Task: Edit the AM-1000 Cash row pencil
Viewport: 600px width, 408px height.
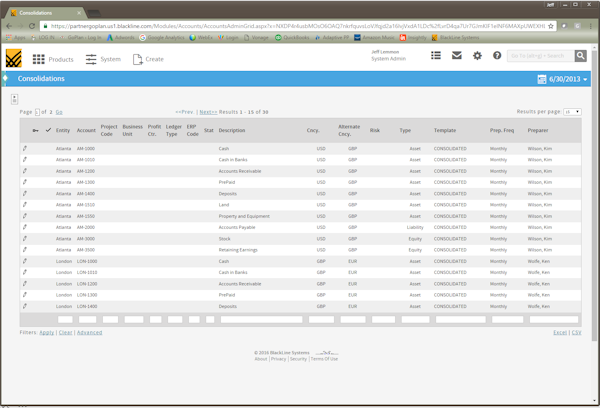Action: (25, 149)
